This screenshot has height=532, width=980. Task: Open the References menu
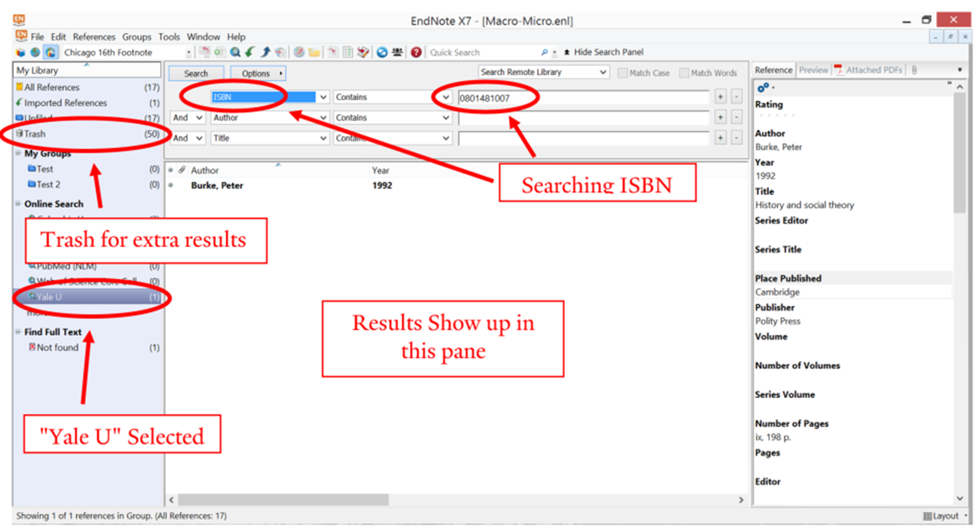(x=94, y=37)
